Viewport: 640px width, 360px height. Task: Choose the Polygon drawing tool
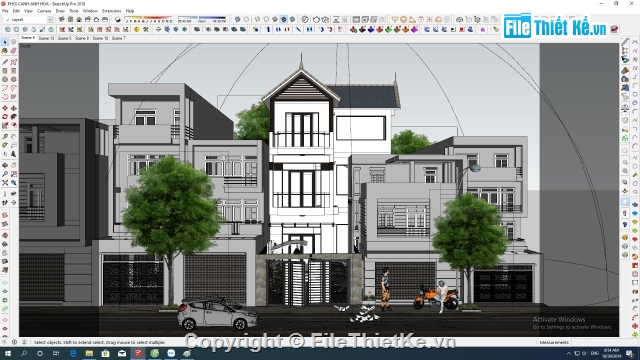[13, 80]
